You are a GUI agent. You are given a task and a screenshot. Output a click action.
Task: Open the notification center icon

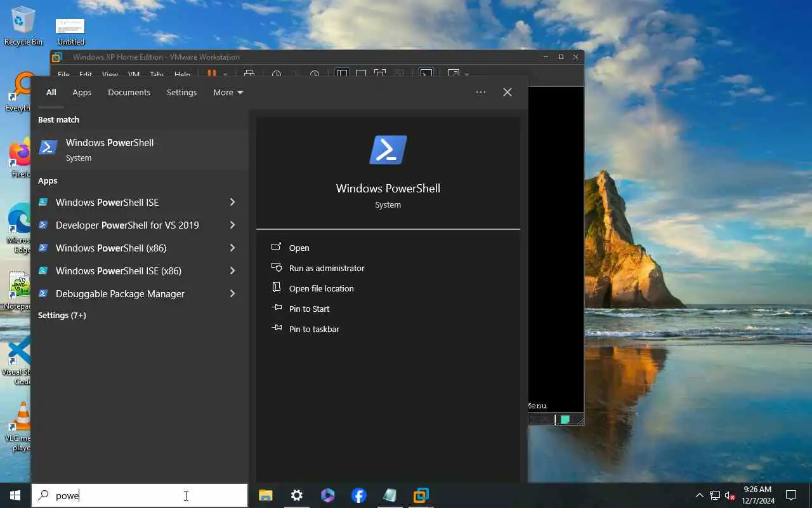point(791,495)
